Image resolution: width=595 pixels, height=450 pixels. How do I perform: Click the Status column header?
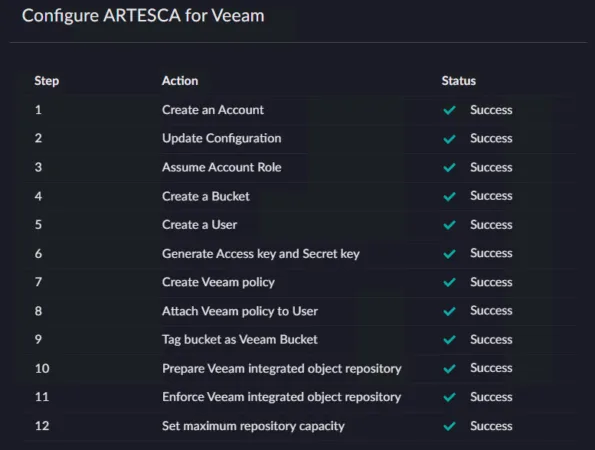pyautogui.click(x=458, y=81)
